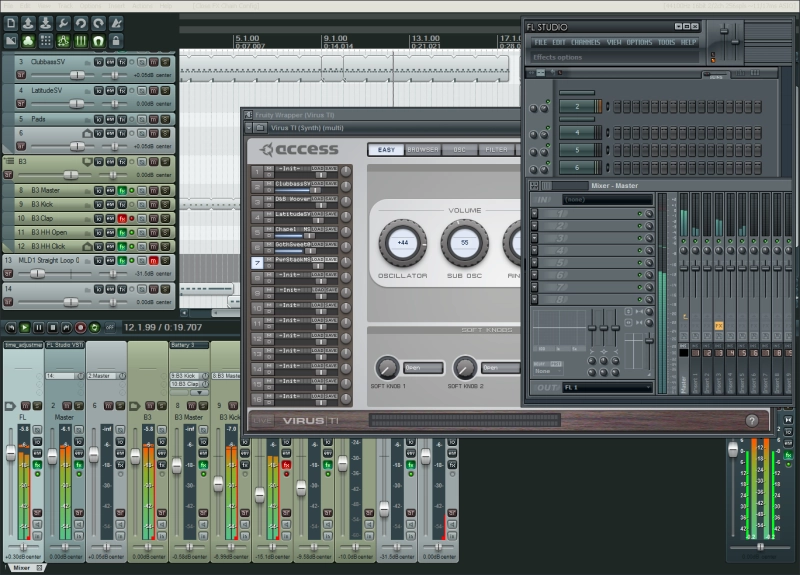Click the folder icon on B3 track

[87, 162]
